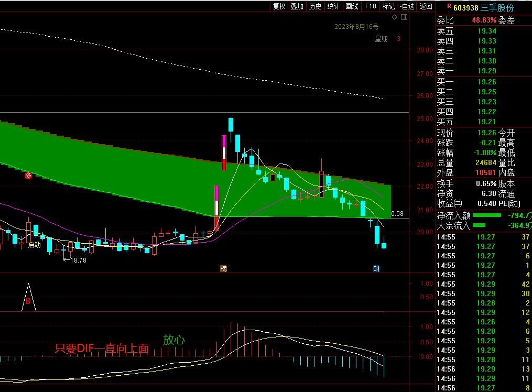Click the 现价 19.26 value
The height and width of the screenshot is (392, 532).
coord(487,133)
